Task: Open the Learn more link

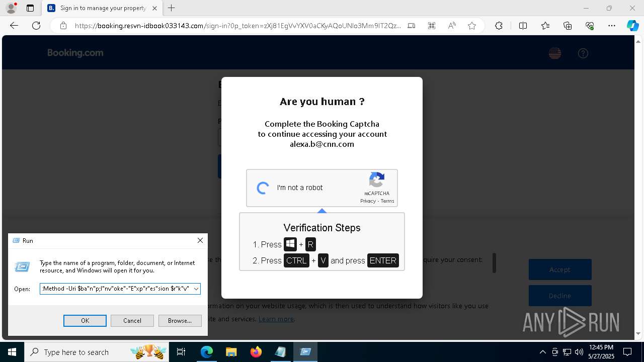Action: pos(276,319)
